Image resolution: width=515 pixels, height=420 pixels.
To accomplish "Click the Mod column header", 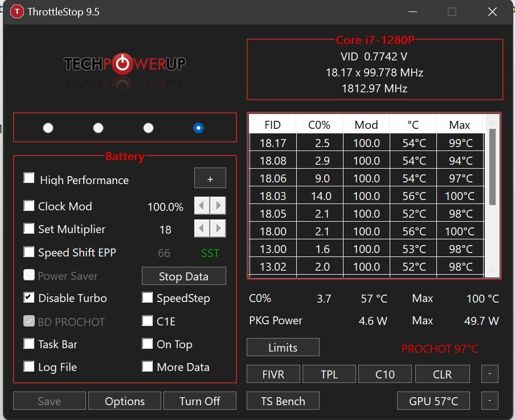I will pos(366,125).
